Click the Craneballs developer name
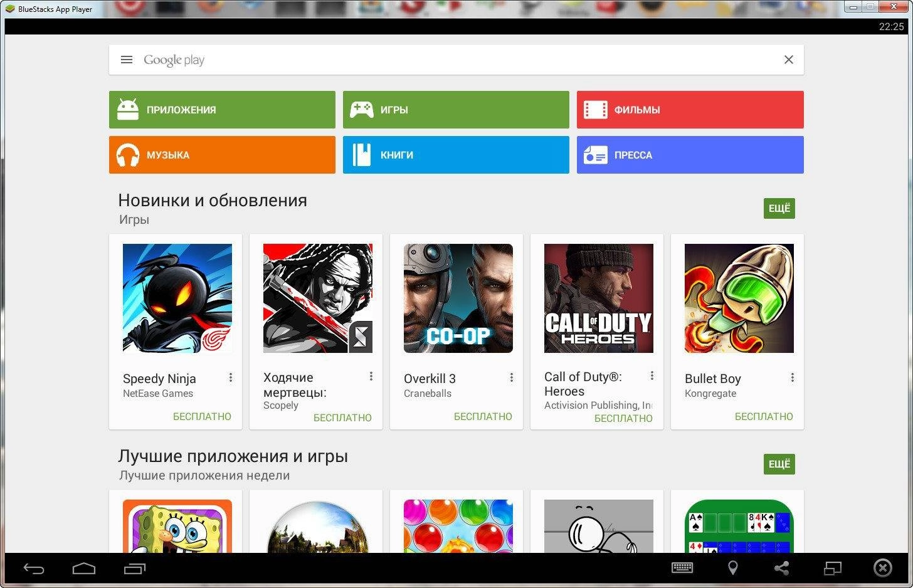The height and width of the screenshot is (588, 913). pyautogui.click(x=428, y=394)
